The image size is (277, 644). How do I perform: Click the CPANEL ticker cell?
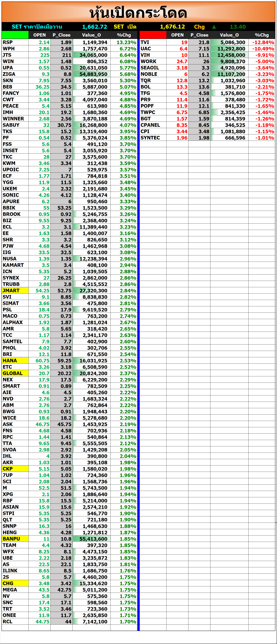point(153,125)
